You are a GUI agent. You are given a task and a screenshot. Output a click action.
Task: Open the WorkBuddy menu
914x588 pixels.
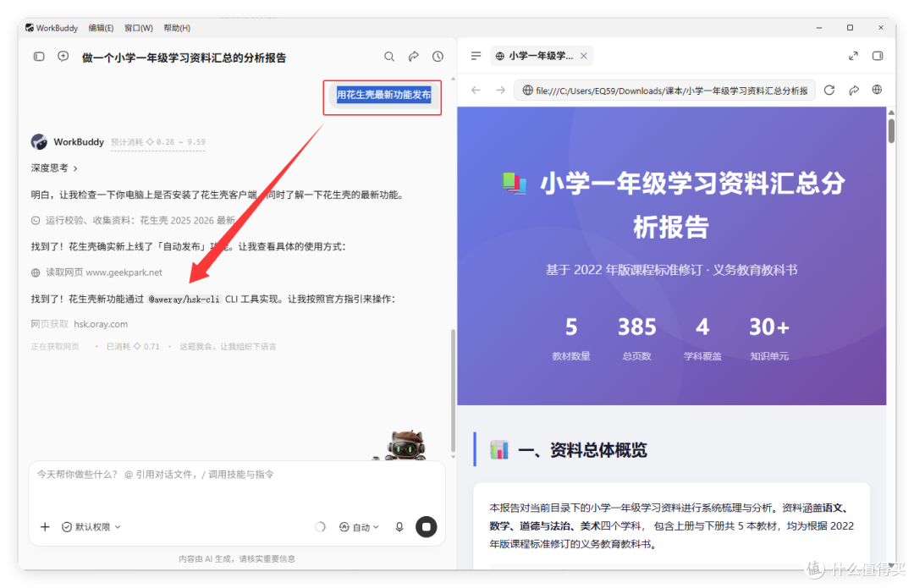(52, 28)
